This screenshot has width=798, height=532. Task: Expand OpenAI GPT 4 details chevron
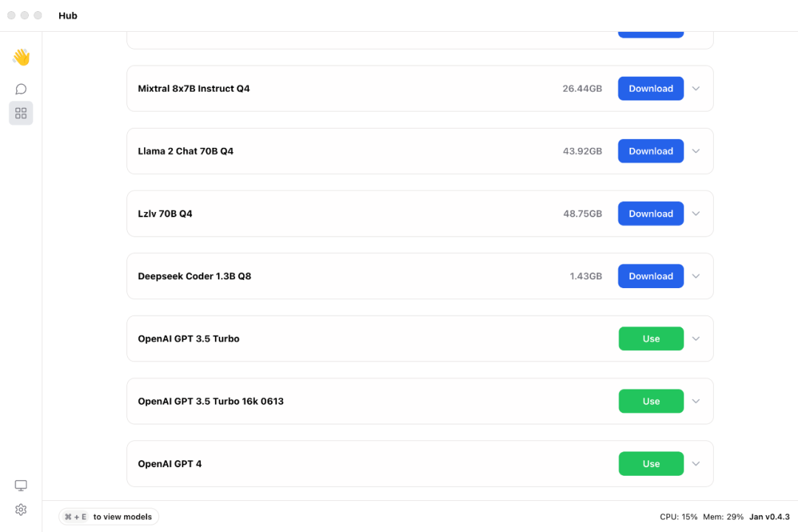click(x=696, y=464)
